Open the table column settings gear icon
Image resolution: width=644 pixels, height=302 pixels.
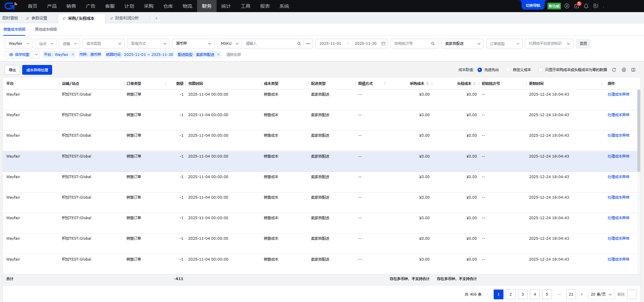click(x=624, y=70)
